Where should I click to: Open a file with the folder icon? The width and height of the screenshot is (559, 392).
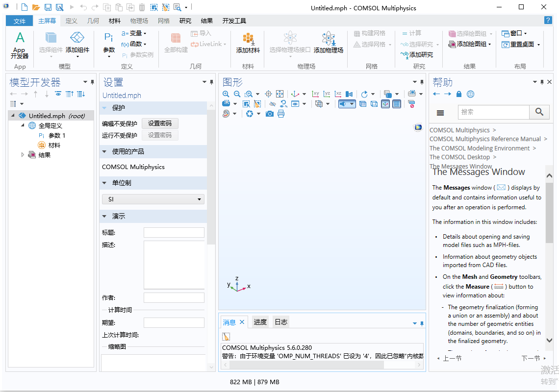click(x=36, y=7)
